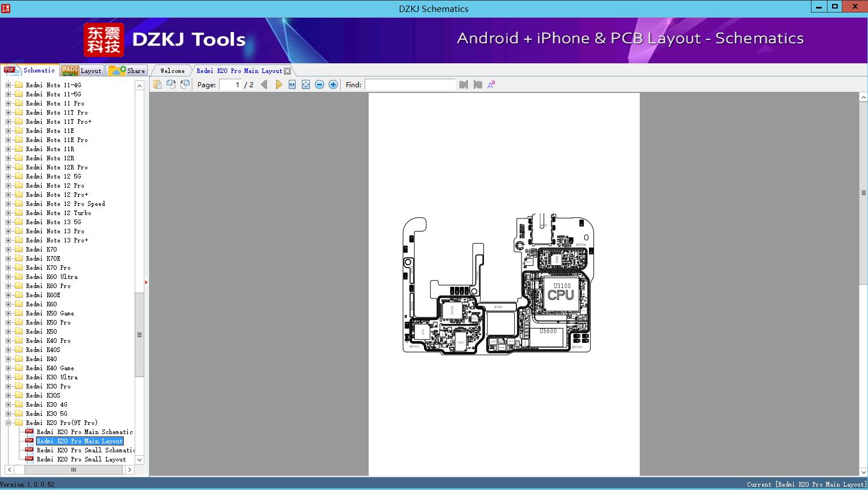Click the tree vertical scrollbar thumb
The width and height of the screenshot is (868, 490).
139,334
